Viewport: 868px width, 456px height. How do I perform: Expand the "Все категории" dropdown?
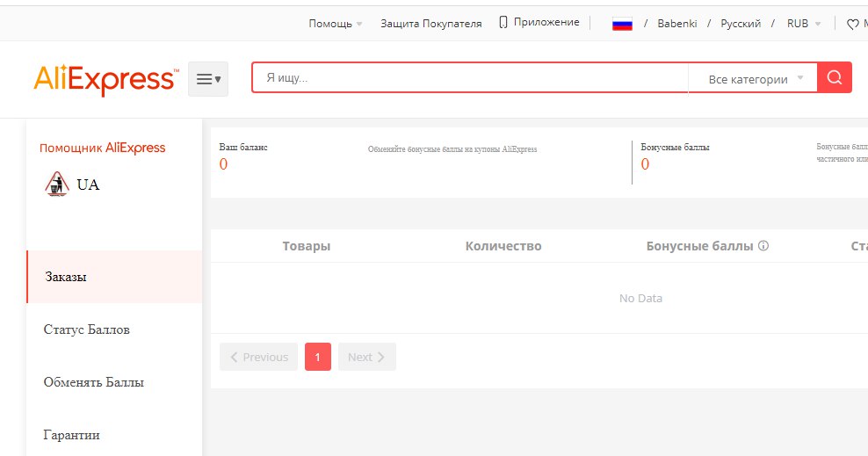[x=754, y=79]
